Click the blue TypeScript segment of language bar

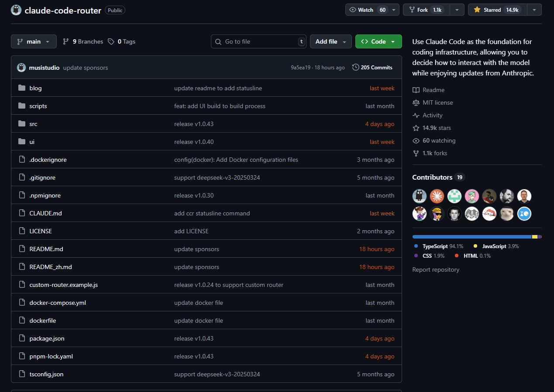pos(472,237)
